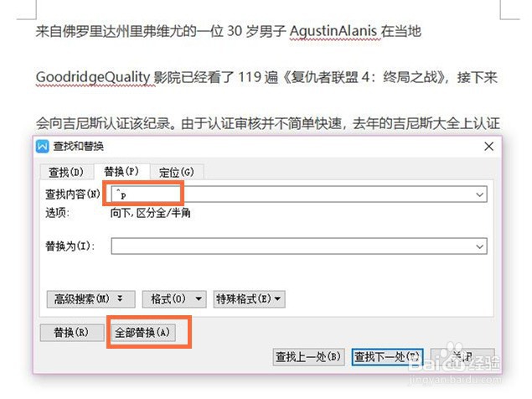The height and width of the screenshot is (399, 532).
Task: Close the 查找和替换 dialog with X
Action: pyautogui.click(x=488, y=147)
